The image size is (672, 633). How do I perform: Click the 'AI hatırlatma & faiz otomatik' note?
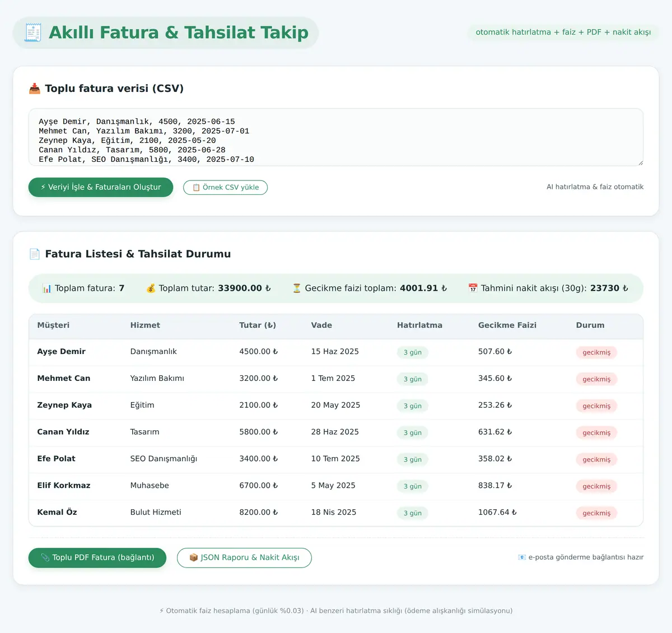595,187
